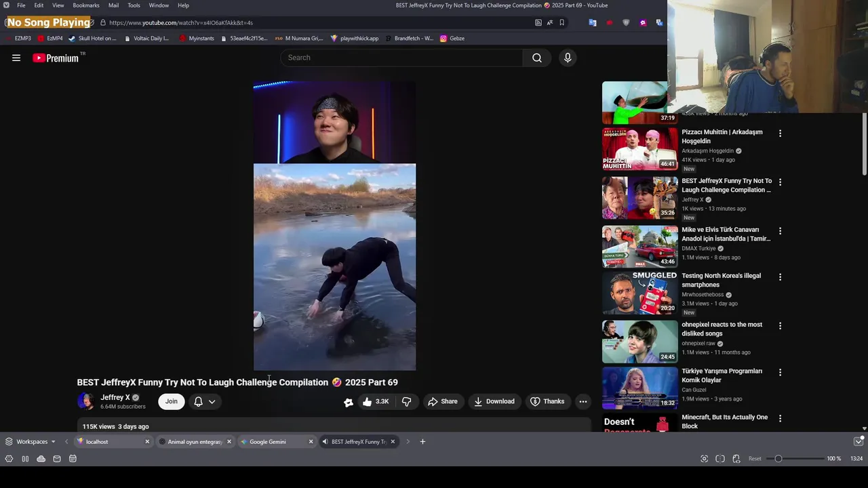Viewport: 868px width, 488px height.
Task: Switch to the Google Gemini tab
Action: click(x=277, y=442)
